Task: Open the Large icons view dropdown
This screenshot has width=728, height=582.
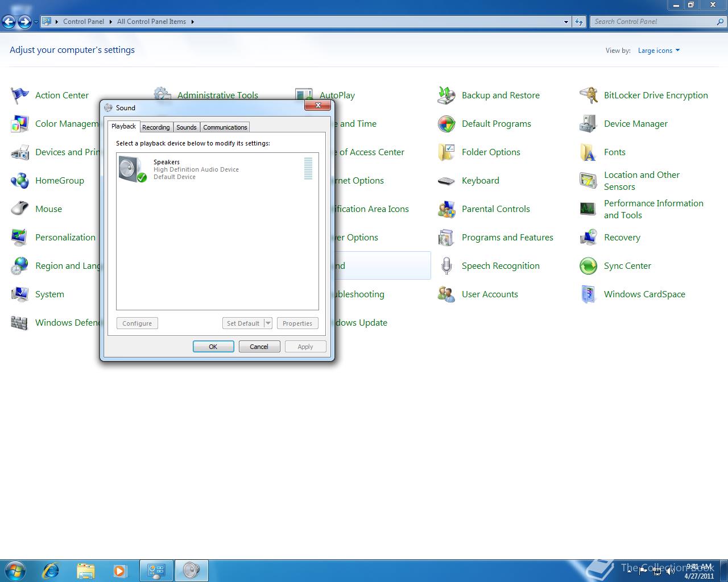Action: (658, 50)
